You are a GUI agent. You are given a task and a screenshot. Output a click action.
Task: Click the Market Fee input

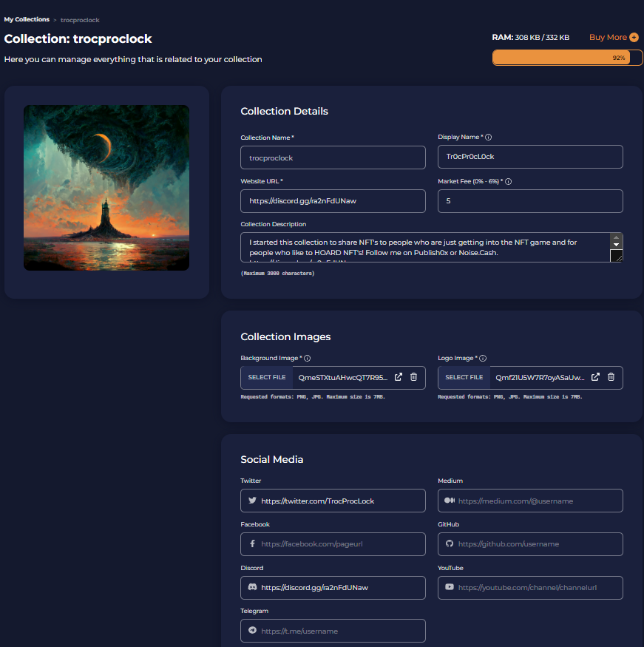(530, 201)
